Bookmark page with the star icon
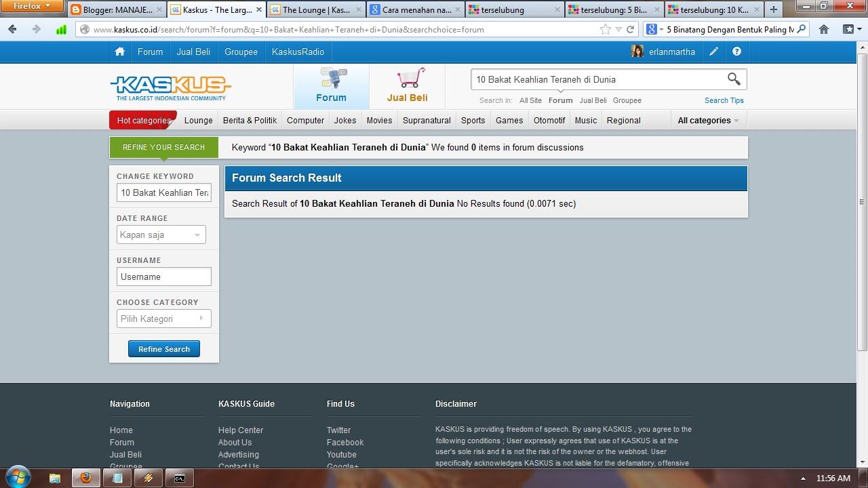 click(x=605, y=29)
